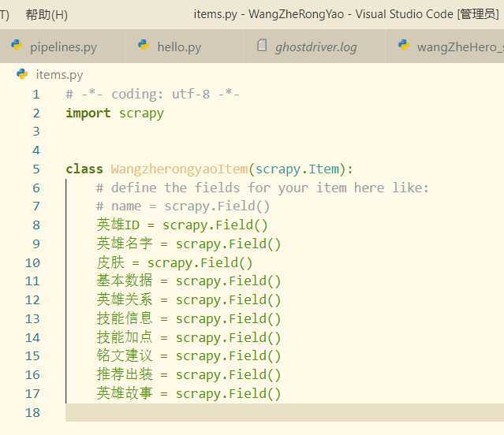Viewport: 504px width, 435px height.
Task: Click line number 5 in gutter
Action: coord(36,169)
